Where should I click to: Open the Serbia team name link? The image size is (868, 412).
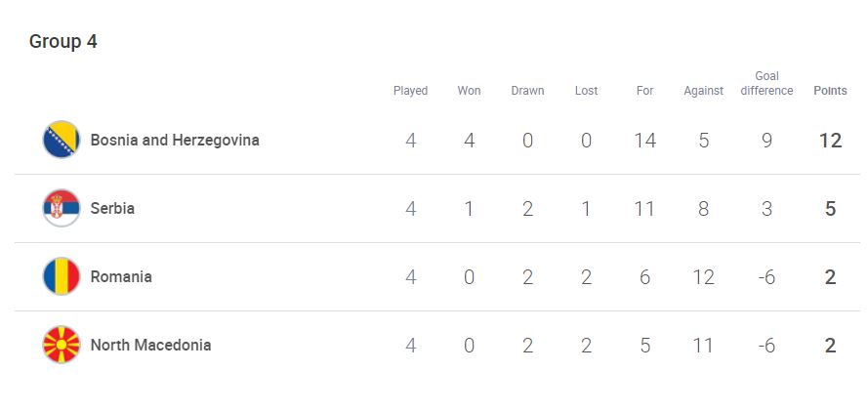[112, 208]
